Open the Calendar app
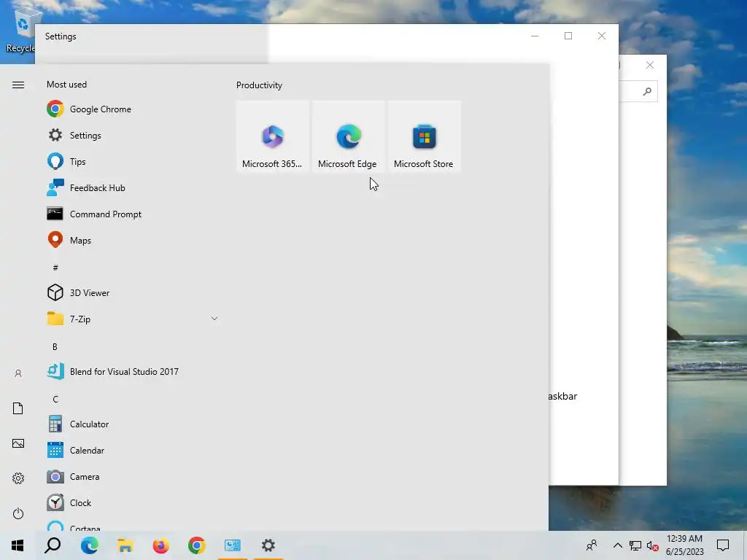 [x=133, y=450]
